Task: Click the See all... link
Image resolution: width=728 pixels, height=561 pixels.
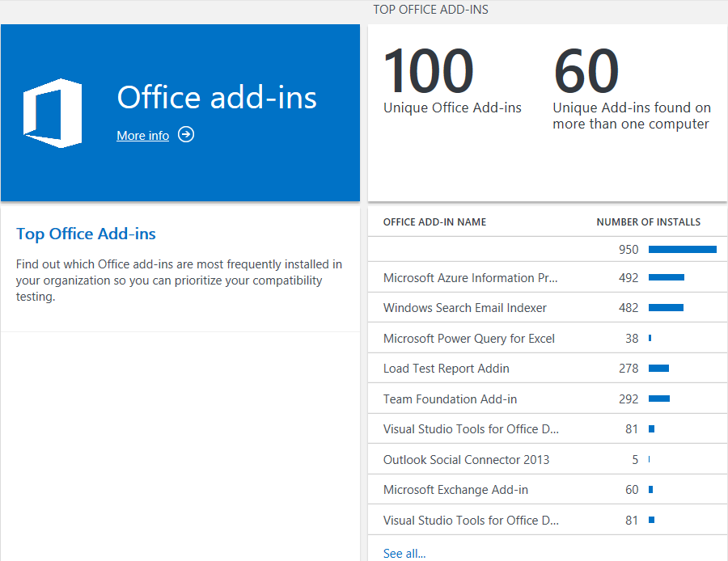Action: tap(404, 553)
